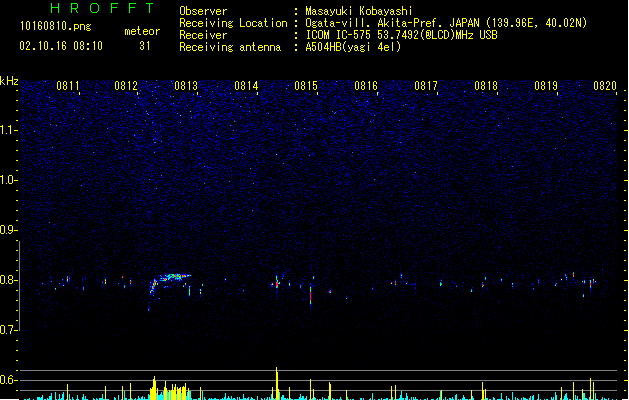The image size is (629, 400).
Task: Click the 0.8 kHz axis label
Action: click(8, 280)
